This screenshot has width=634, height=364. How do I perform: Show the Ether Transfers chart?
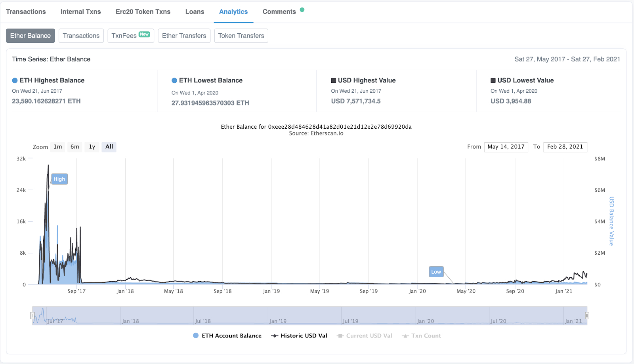click(x=184, y=36)
